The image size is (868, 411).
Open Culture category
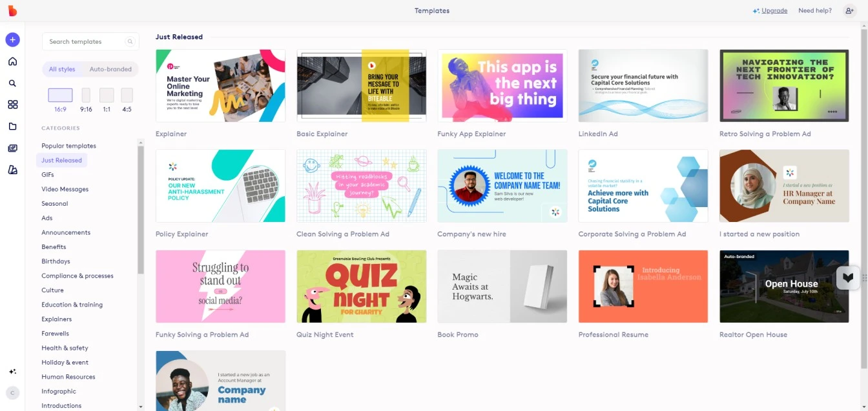pyautogui.click(x=52, y=290)
